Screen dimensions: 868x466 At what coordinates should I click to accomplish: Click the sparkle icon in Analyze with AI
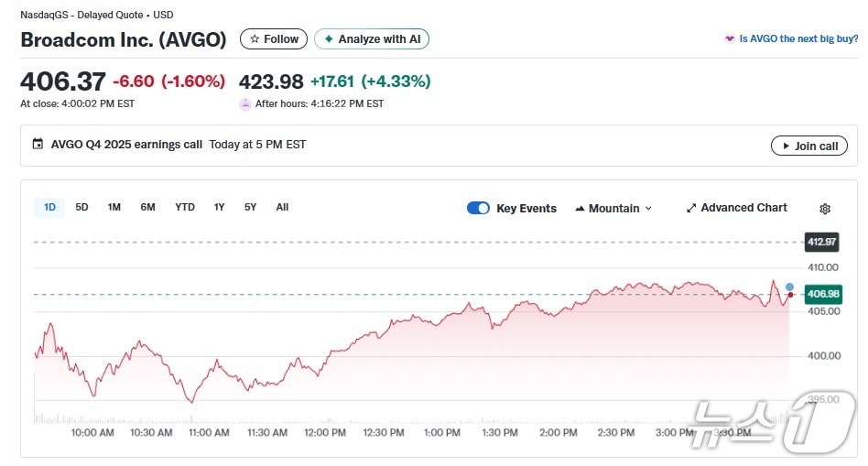coord(328,39)
